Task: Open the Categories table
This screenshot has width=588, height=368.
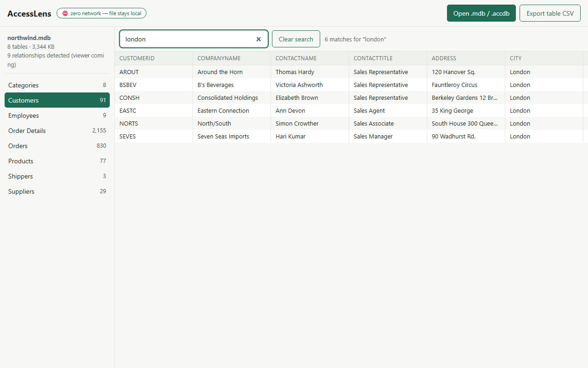Action: 57,85
